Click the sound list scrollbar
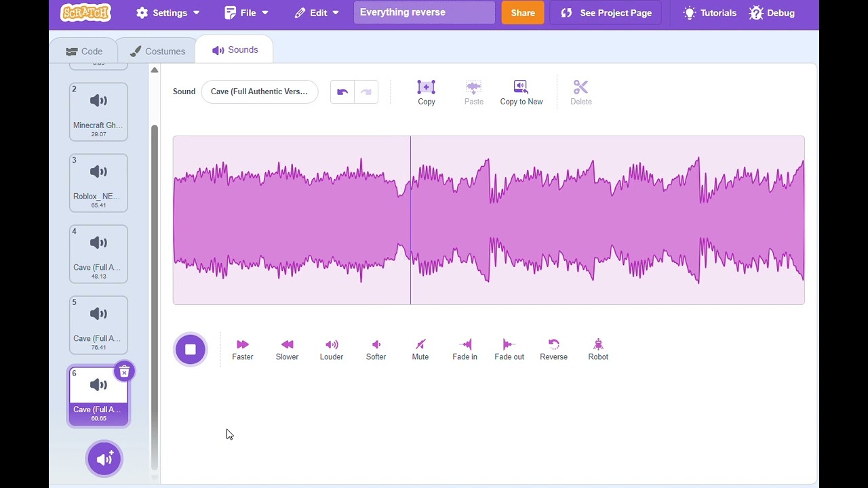Viewport: 868px width, 488px height. [x=155, y=297]
